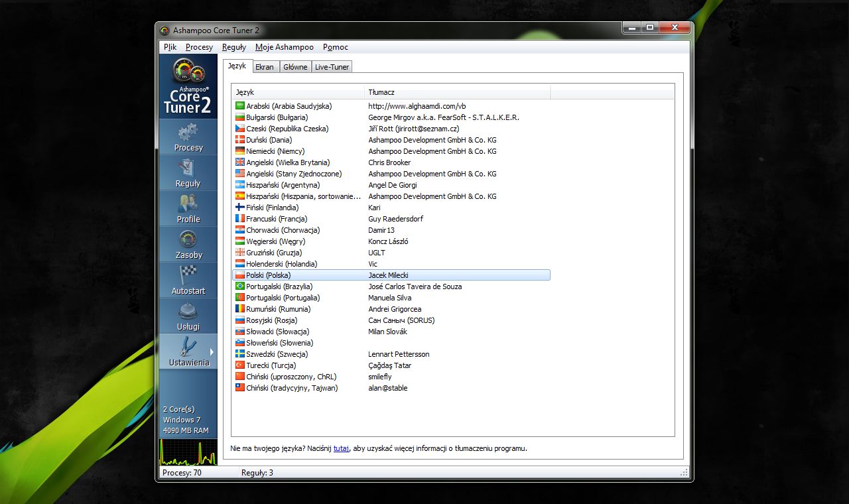Screen dimensions: 849x504
Task: Click translator entry Lennart Pettersson
Action: [399, 354]
